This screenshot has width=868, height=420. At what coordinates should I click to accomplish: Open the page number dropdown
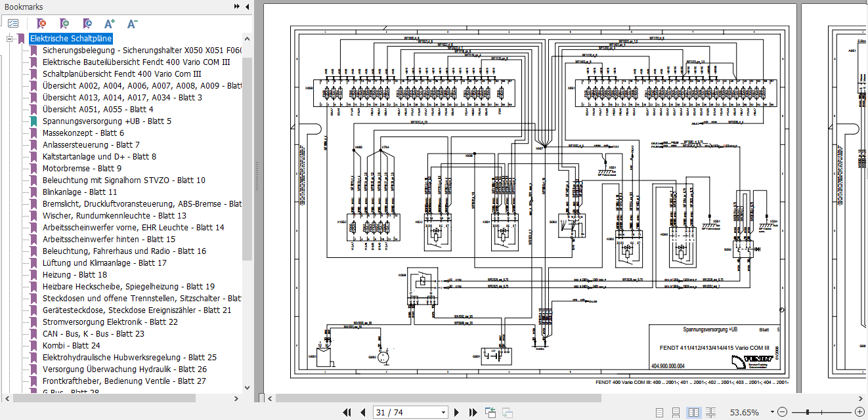click(x=443, y=412)
